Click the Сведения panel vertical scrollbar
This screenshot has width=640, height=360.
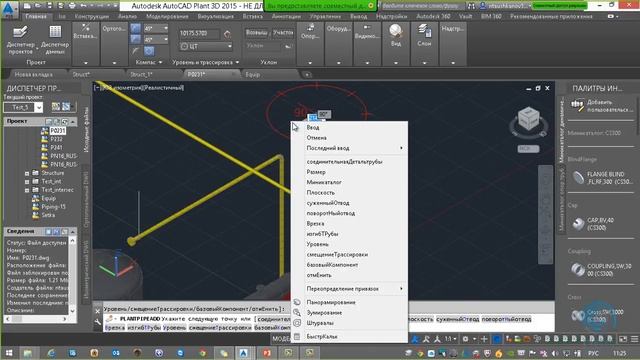point(73,276)
